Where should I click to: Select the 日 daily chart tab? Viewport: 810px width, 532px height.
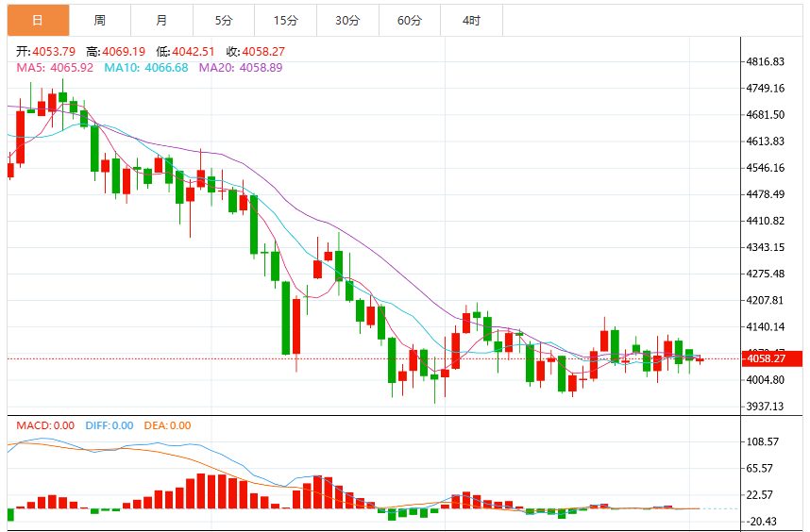[38, 20]
